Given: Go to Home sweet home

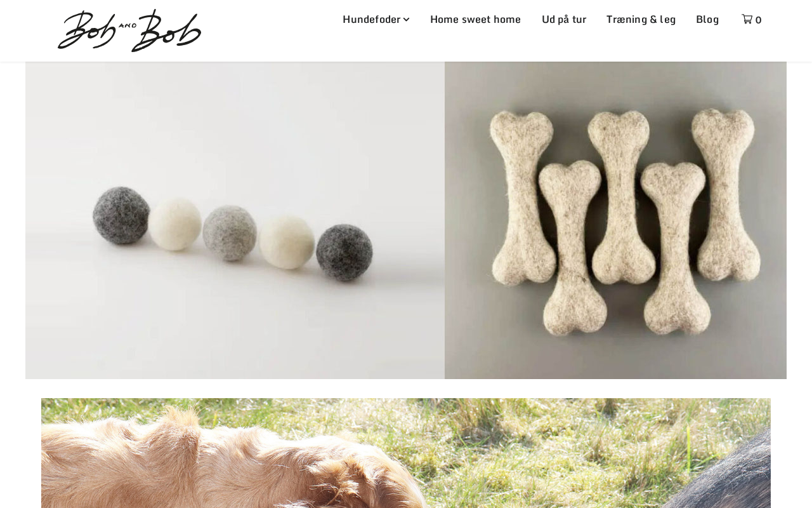Looking at the screenshot, I should coord(475,19).
